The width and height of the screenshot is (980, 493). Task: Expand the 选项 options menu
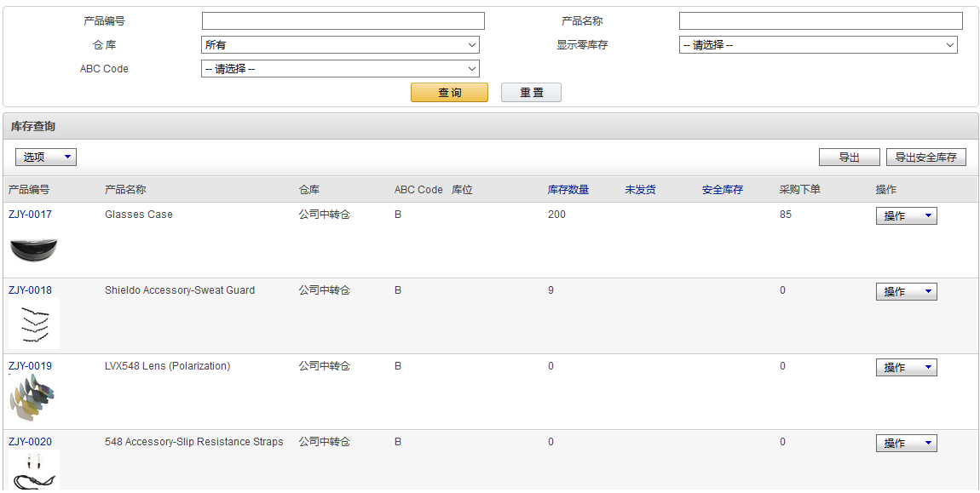pos(46,158)
